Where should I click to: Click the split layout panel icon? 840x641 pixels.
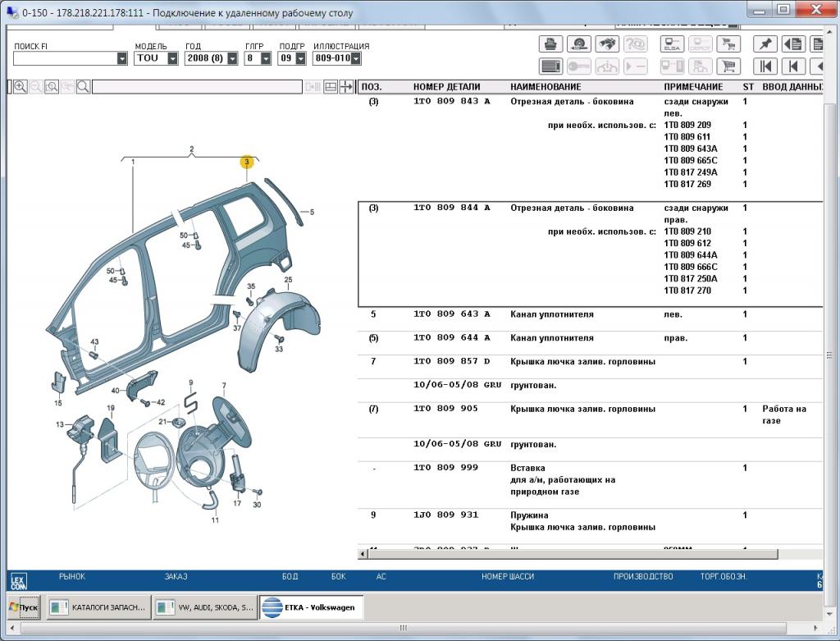[331, 87]
